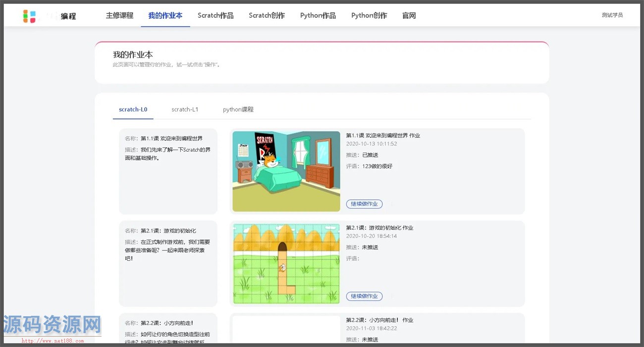The image size is (644, 347).
Task: Open the green grid game thumbnail
Action: [286, 264]
